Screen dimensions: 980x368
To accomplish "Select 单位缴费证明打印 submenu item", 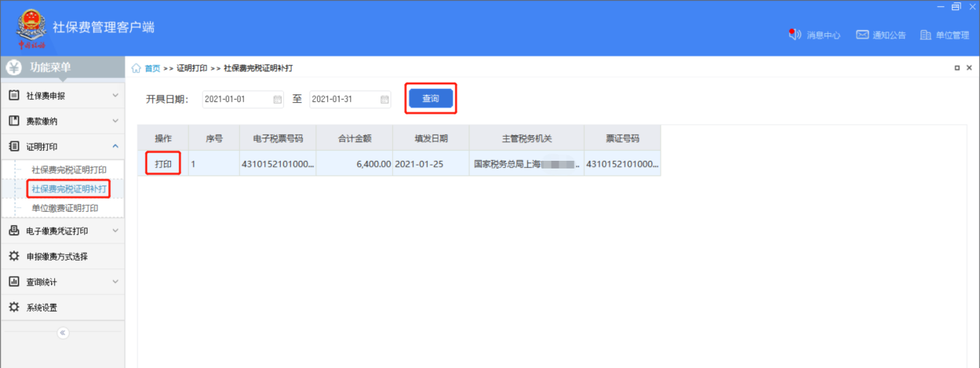I will (65, 208).
